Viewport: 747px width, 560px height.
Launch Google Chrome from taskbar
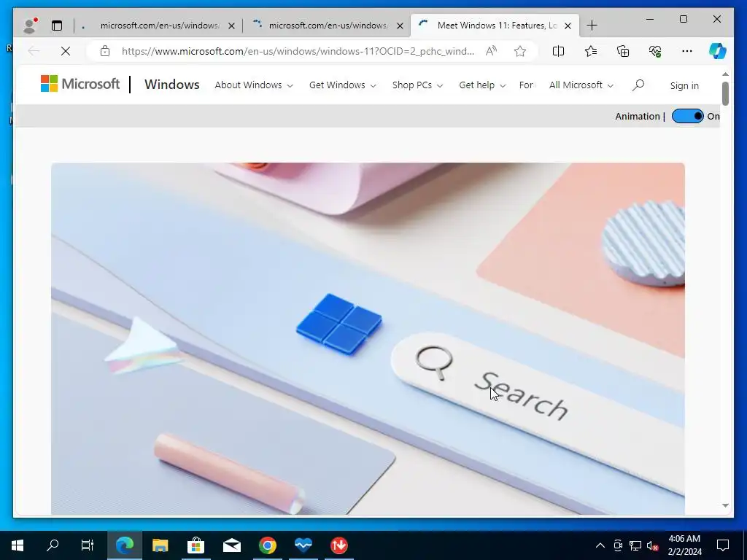coord(267,545)
